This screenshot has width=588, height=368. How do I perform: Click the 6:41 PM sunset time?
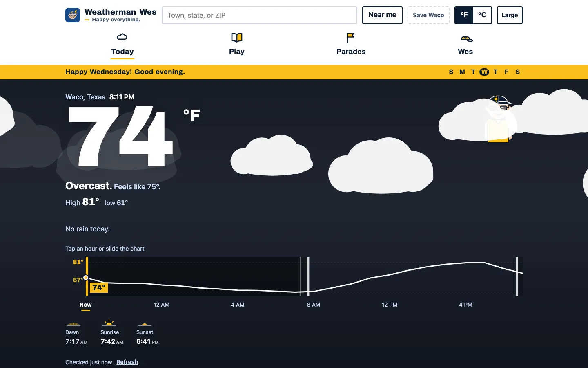[147, 341]
